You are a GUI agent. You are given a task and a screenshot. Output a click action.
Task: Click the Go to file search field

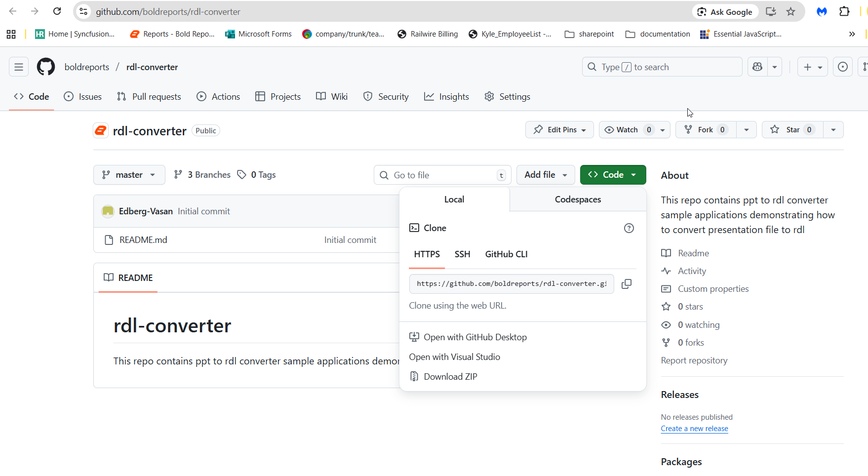click(x=442, y=175)
